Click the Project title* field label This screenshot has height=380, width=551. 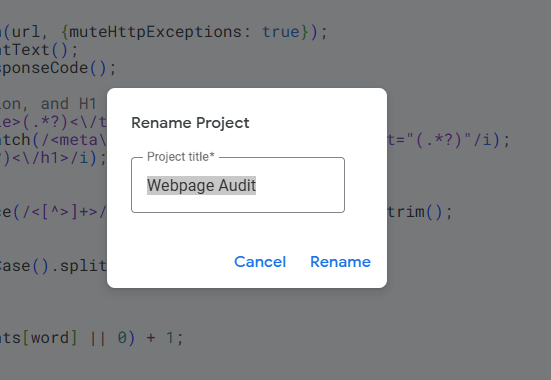[181, 157]
